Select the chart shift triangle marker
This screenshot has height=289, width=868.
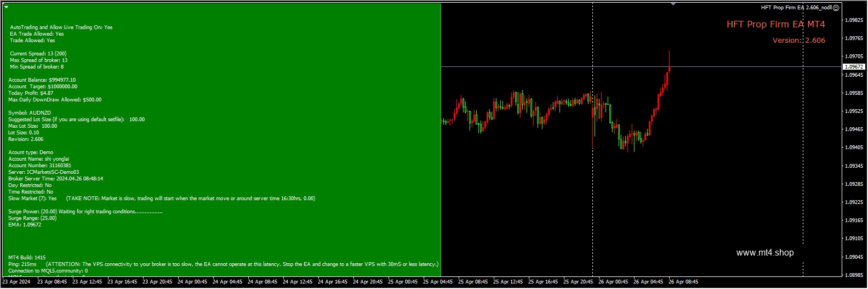pos(673,4)
